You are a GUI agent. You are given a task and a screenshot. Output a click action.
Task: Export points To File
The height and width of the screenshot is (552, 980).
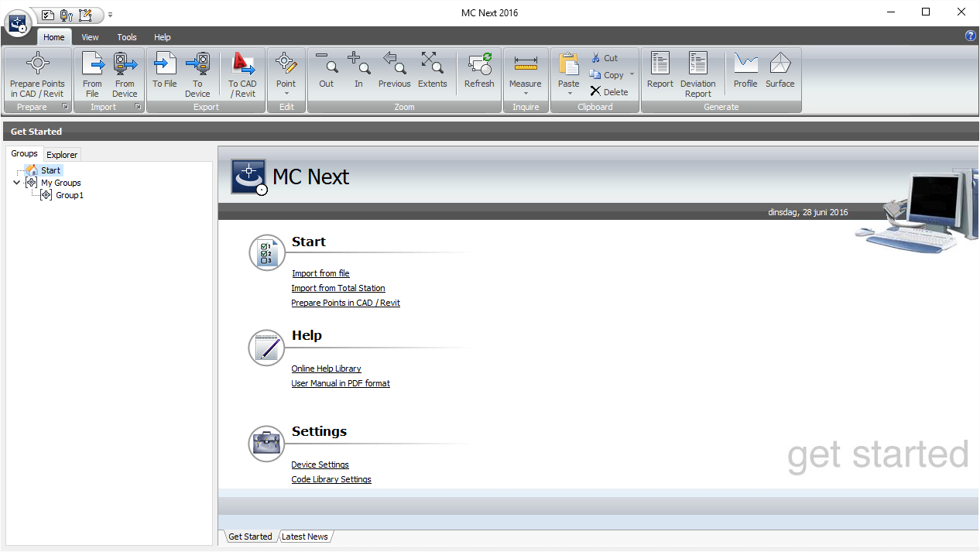[x=165, y=71]
